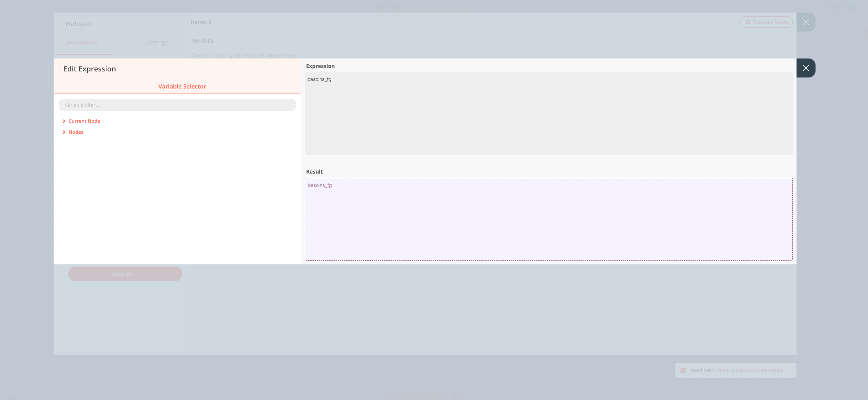Screen dimensions: 868x400
Task: Open HubSpot documentation link
Action: (750, 370)
